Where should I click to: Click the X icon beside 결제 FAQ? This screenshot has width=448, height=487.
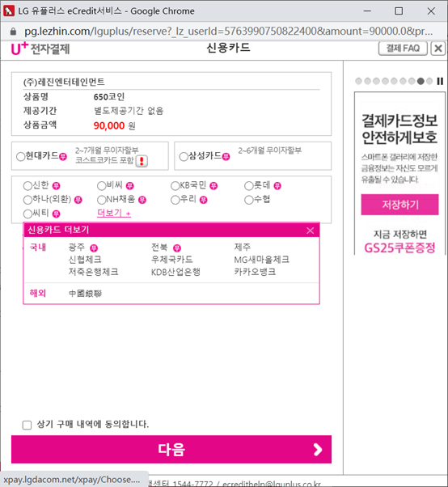pos(437,49)
